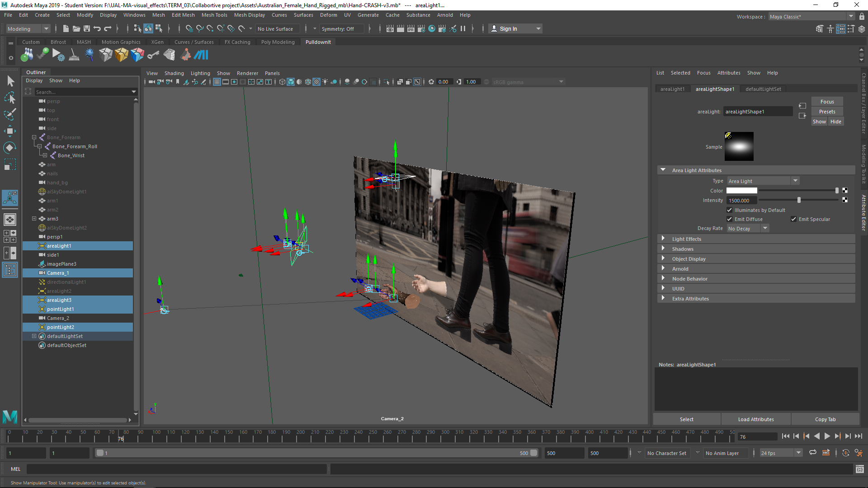Toggle Illuminates by Default checkbox
Screen dimensions: 868x488
click(x=729, y=210)
